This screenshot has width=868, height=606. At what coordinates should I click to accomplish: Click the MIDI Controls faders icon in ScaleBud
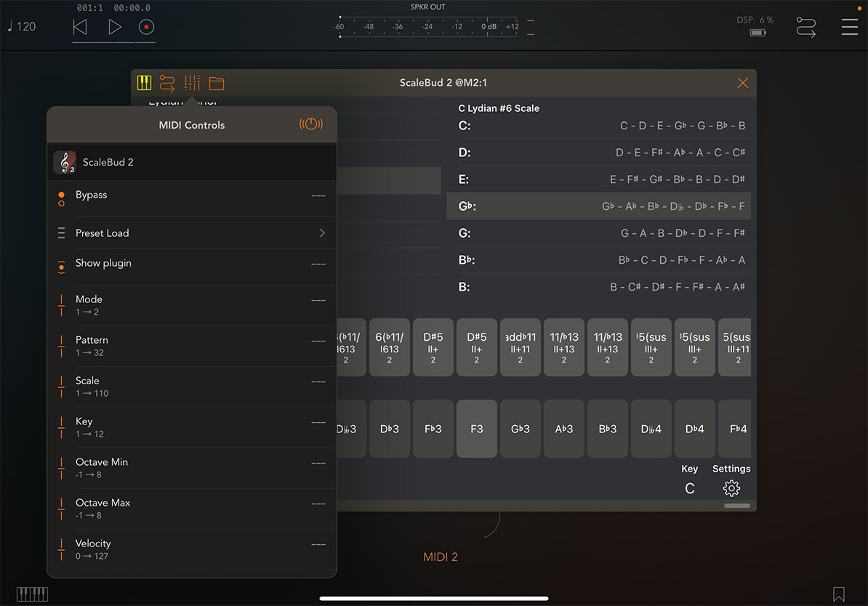pos(191,82)
